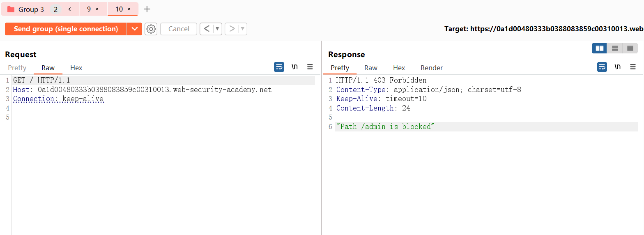Image resolution: width=644 pixels, height=235 pixels.
Task: Collapse Group 3 tab group
Action: 70,9
